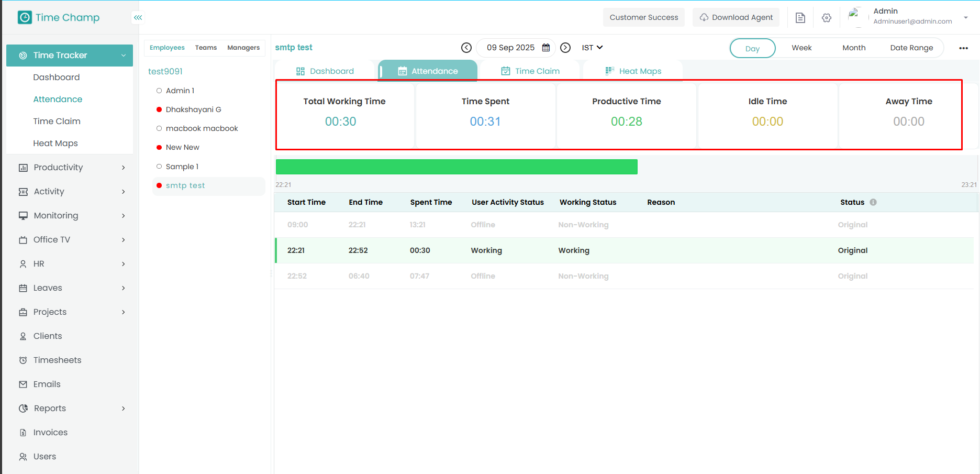This screenshot has height=474, width=980.
Task: Click the previous day arrow icon
Action: pos(466,48)
